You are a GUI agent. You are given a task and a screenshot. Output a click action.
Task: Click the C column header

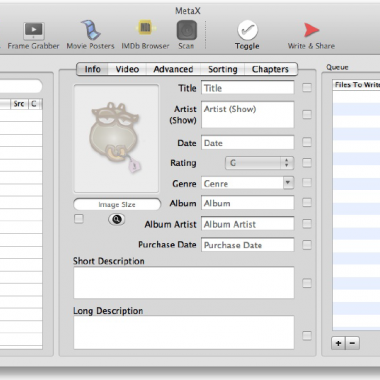(34, 104)
